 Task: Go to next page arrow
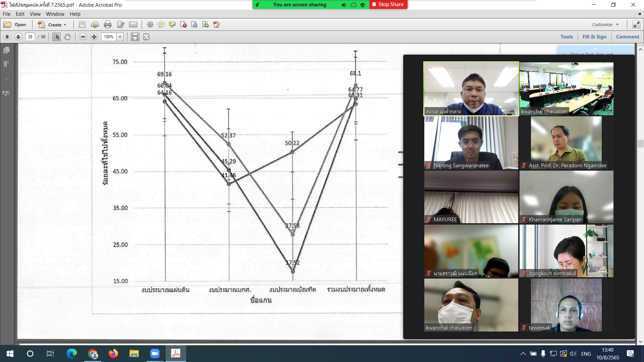18,37
